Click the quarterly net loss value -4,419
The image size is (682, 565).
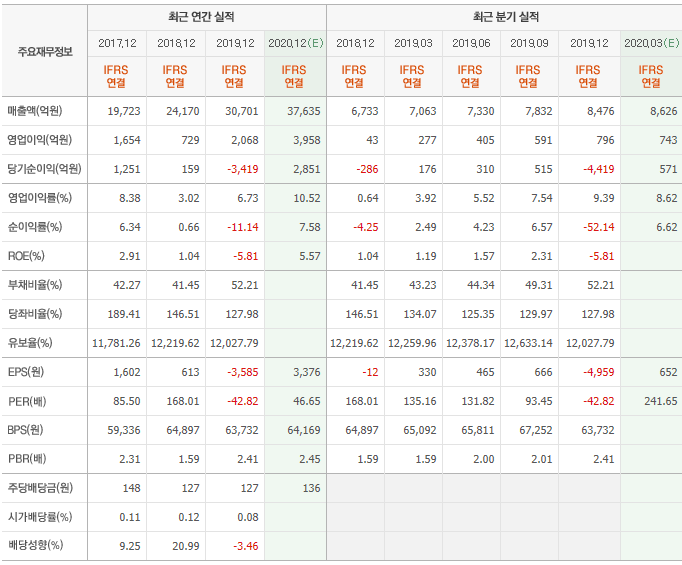tap(598, 169)
